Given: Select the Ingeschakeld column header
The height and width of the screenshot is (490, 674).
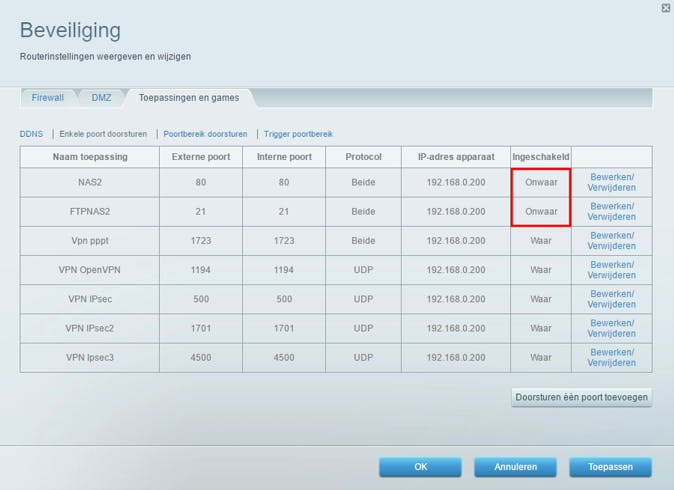Looking at the screenshot, I should click(541, 157).
